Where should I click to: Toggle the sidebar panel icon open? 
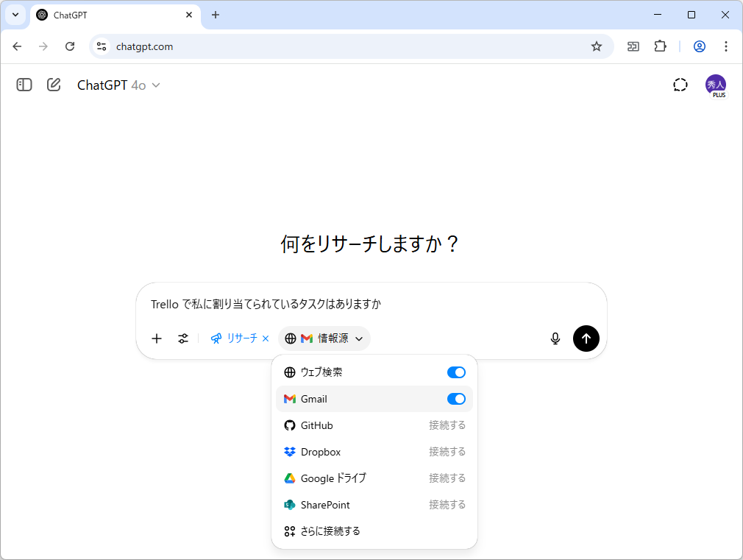click(24, 85)
